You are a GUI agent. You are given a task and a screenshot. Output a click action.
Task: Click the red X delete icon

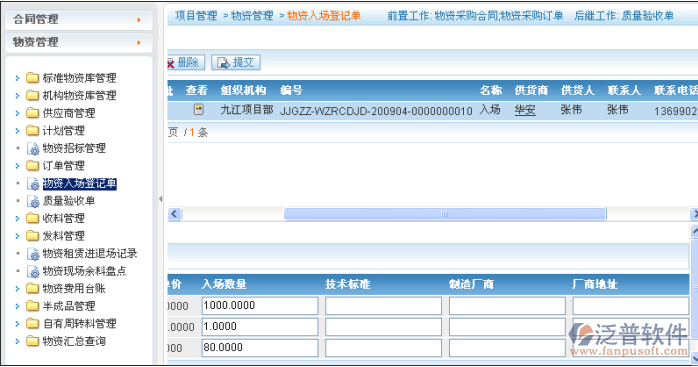(170, 64)
